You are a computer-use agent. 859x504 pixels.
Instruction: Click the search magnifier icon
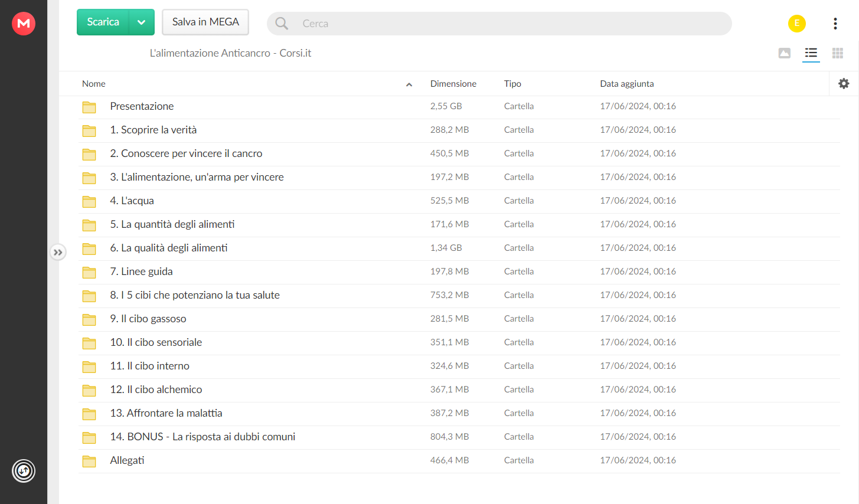282,24
